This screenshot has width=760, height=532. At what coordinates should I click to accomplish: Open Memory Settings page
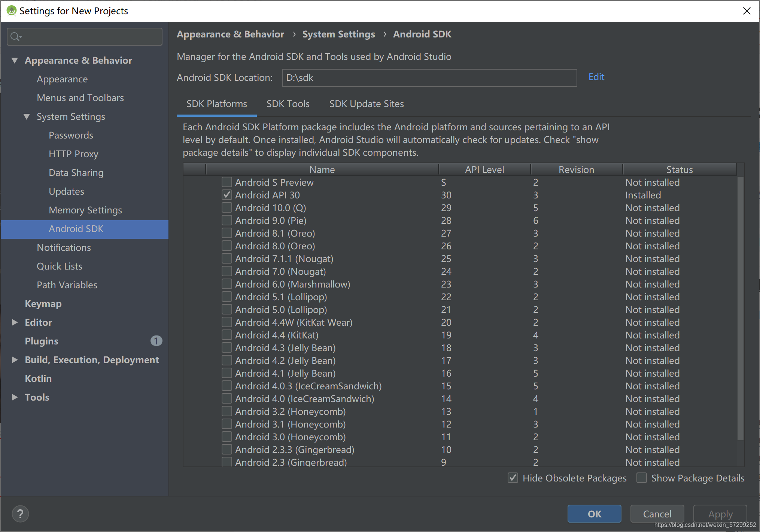click(85, 210)
